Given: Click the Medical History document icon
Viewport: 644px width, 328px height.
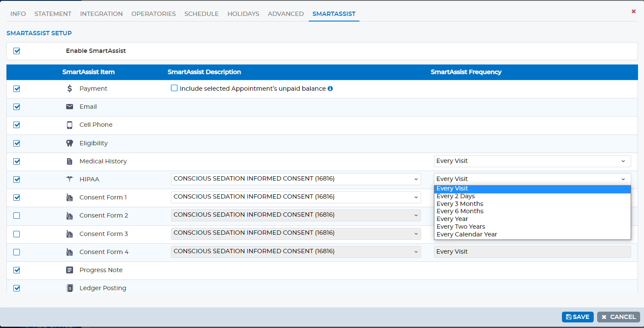Looking at the screenshot, I should pos(70,162).
